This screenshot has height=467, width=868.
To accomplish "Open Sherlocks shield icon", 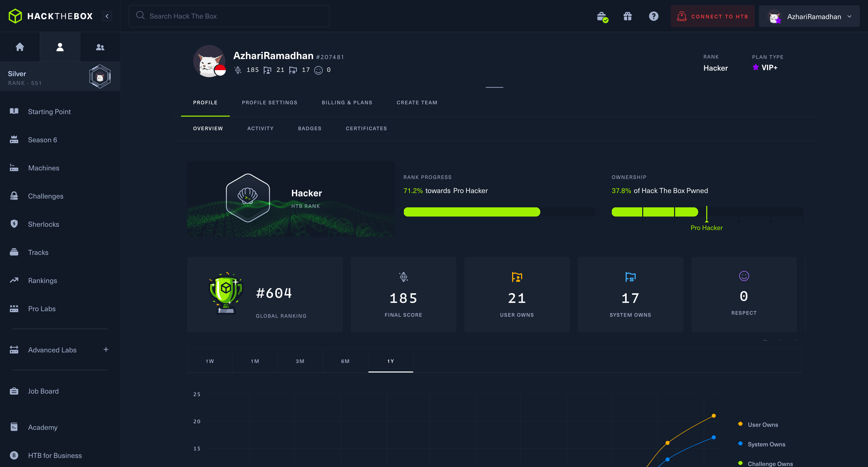I will click(x=14, y=224).
